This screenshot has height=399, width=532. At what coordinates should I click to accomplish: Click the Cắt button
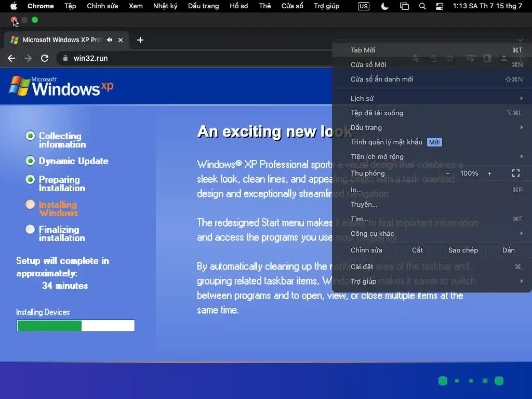417,250
